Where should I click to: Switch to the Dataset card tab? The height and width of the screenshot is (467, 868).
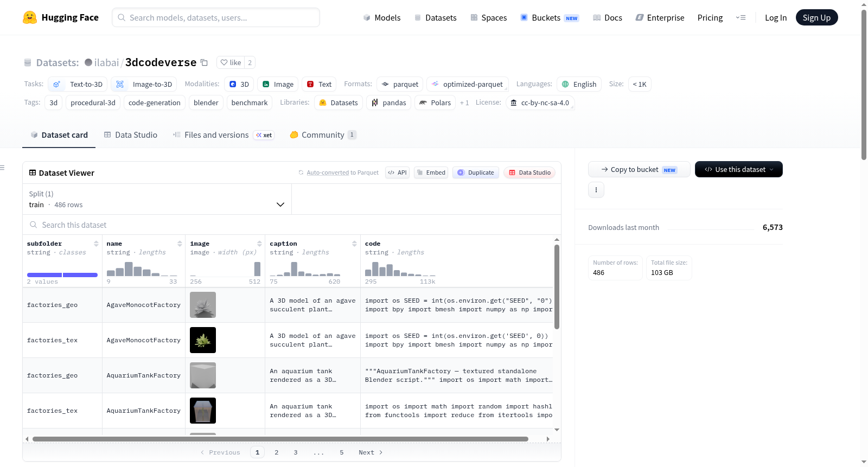click(x=59, y=135)
